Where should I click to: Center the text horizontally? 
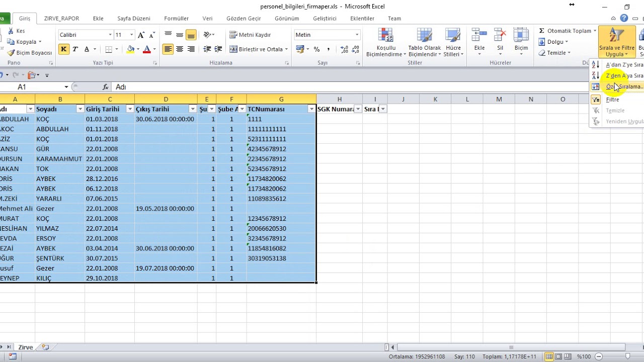(x=180, y=49)
